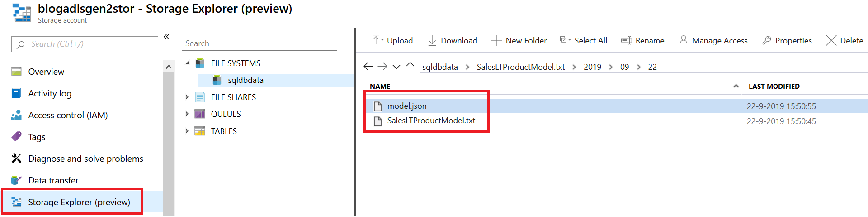Screen dimensions: 868x217
Task: Expand the FILE SHARES tree node
Action: click(x=187, y=97)
